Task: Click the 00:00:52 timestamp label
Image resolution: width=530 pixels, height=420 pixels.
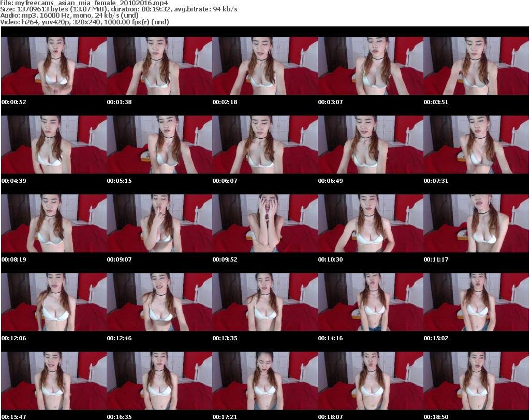Action: click(14, 102)
